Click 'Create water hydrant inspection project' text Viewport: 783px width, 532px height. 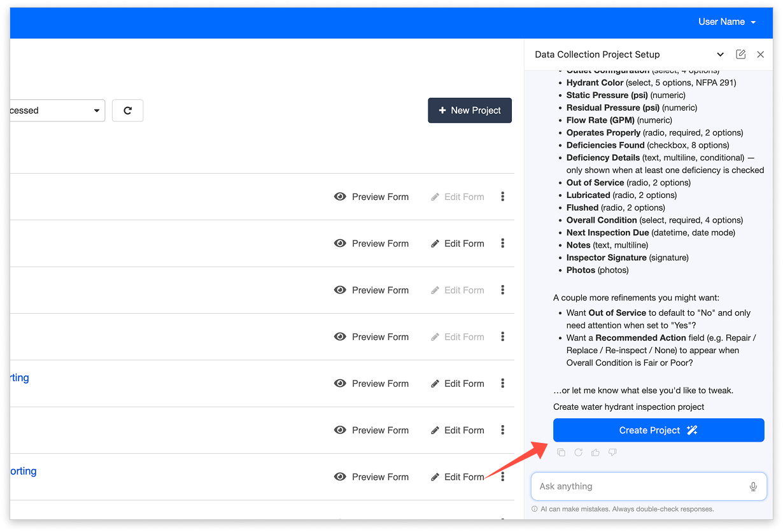click(628, 407)
